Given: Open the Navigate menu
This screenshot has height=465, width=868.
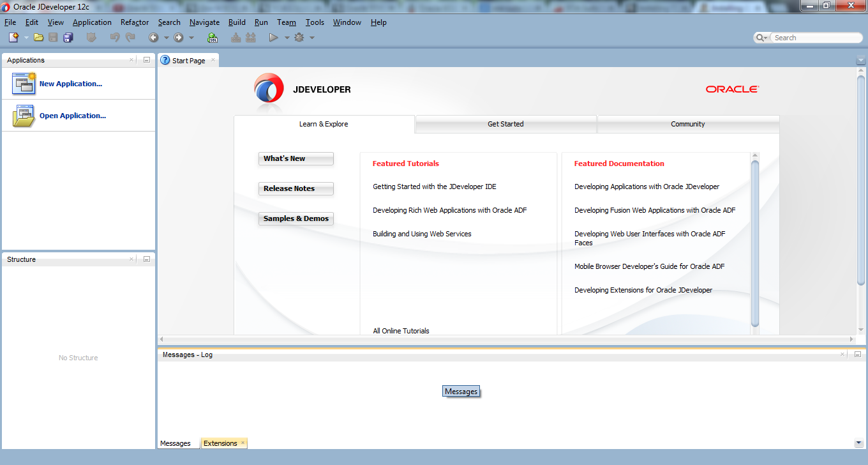Looking at the screenshot, I should (204, 22).
